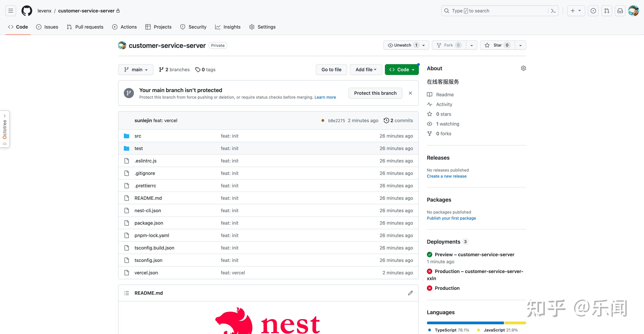Open the pull requests header icon
644x334 pixels.
coord(607,11)
